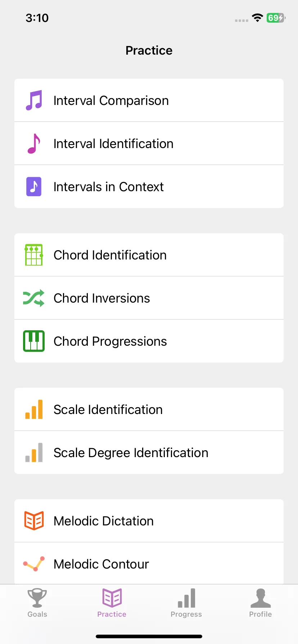Tap the battery indicator in status bar
Image resolution: width=298 pixels, height=644 pixels.
(276, 18)
